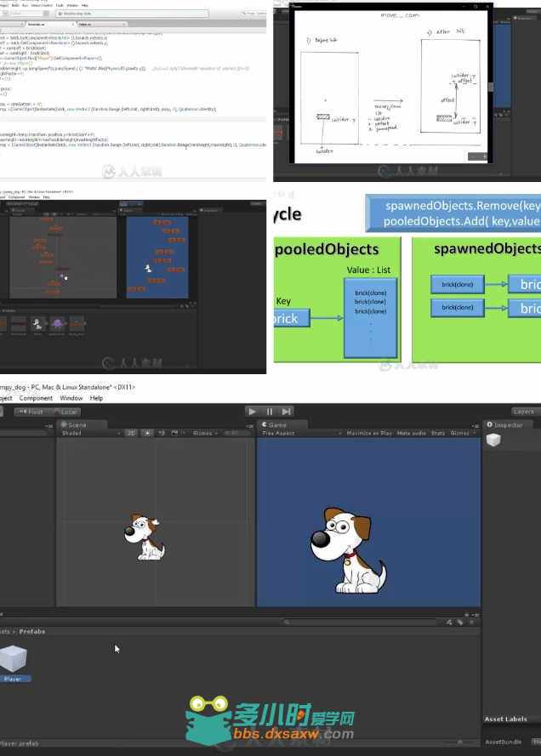Switch to the Game tab

click(280, 424)
